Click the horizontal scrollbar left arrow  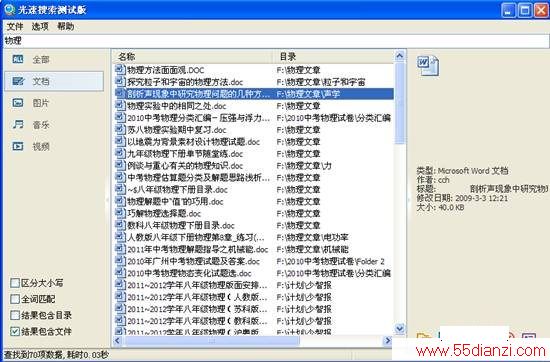point(118,340)
